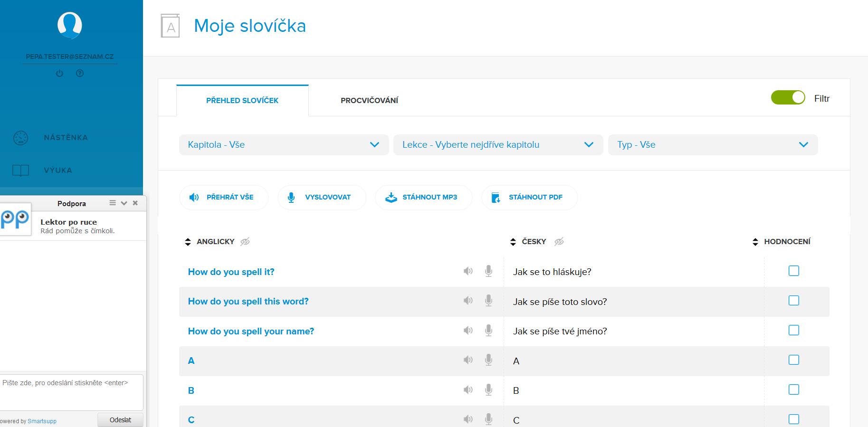The width and height of the screenshot is (868, 427).
Task: Check the rating box for "How do you spell it?"
Action: pos(793,271)
